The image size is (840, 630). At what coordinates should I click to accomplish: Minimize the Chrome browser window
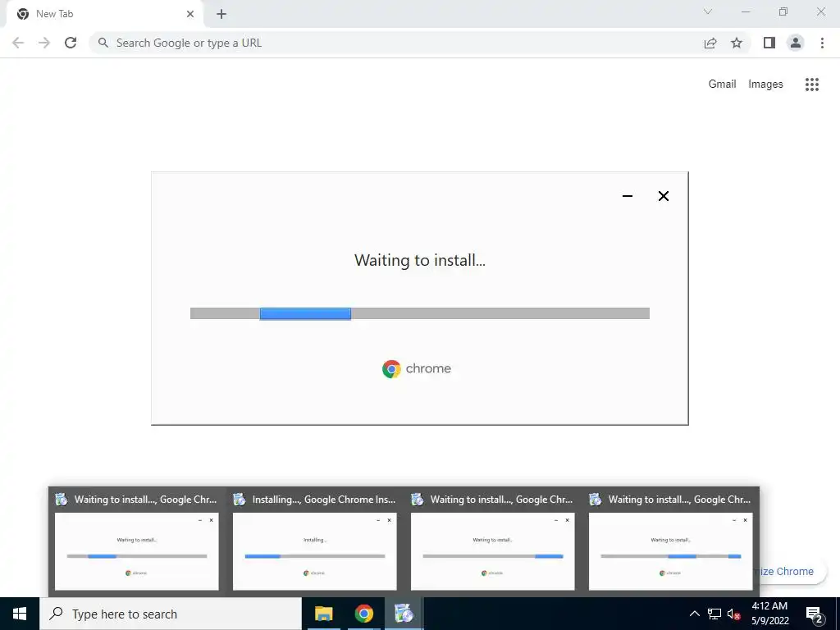click(x=745, y=11)
